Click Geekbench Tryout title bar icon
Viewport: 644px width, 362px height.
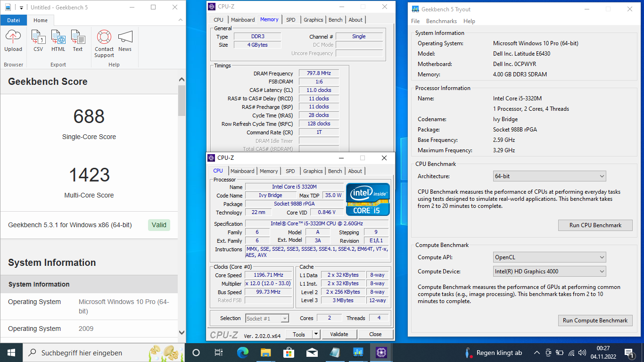point(415,9)
